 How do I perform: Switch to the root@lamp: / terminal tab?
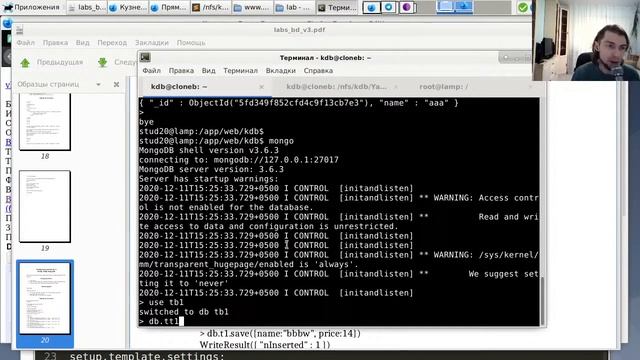[x=444, y=87]
